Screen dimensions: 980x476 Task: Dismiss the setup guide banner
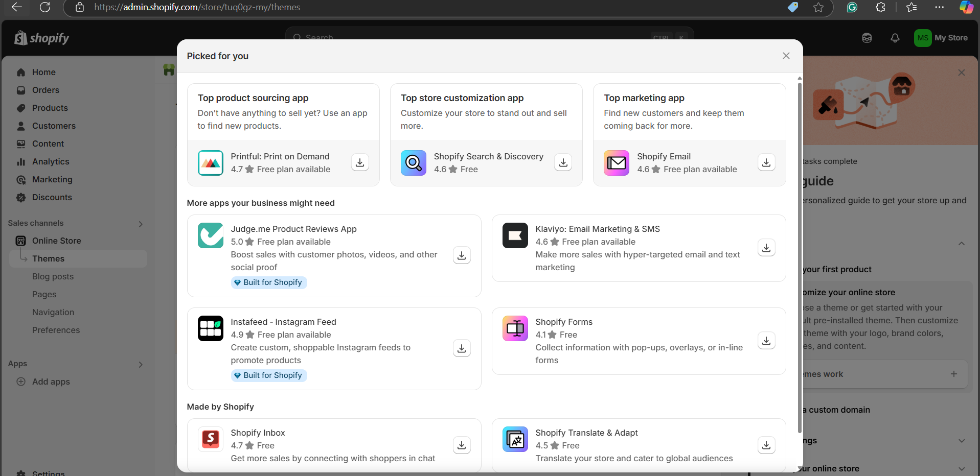tap(962, 73)
